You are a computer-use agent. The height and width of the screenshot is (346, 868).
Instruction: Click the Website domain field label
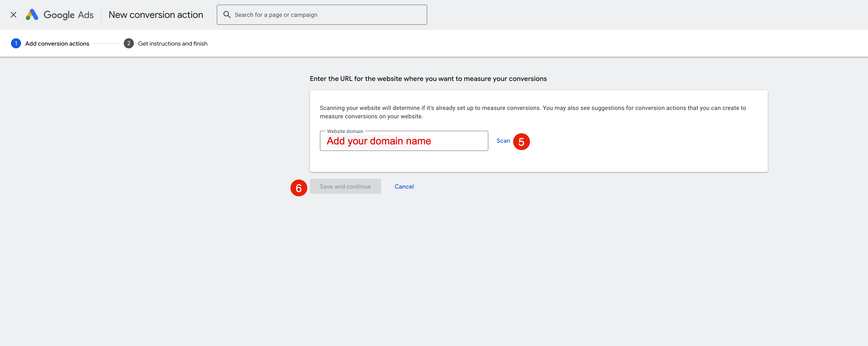coord(345,131)
